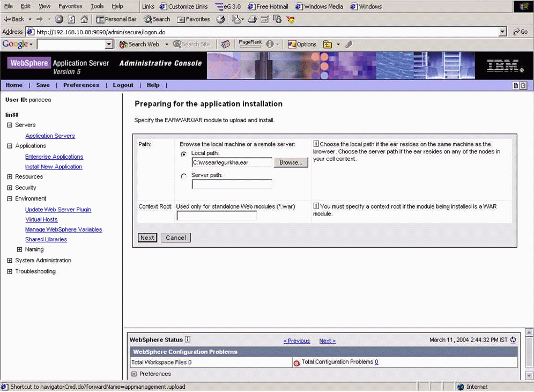Open the Back button history dropdown

click(30, 19)
